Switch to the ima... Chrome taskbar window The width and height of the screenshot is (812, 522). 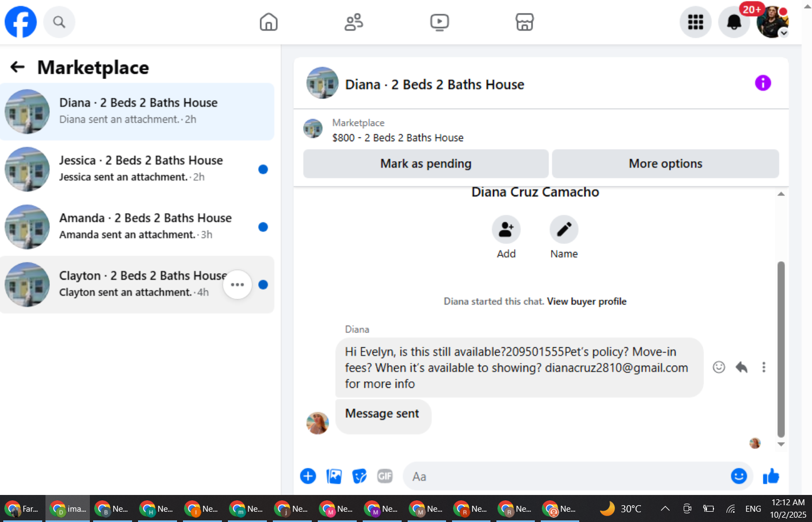pyautogui.click(x=68, y=508)
